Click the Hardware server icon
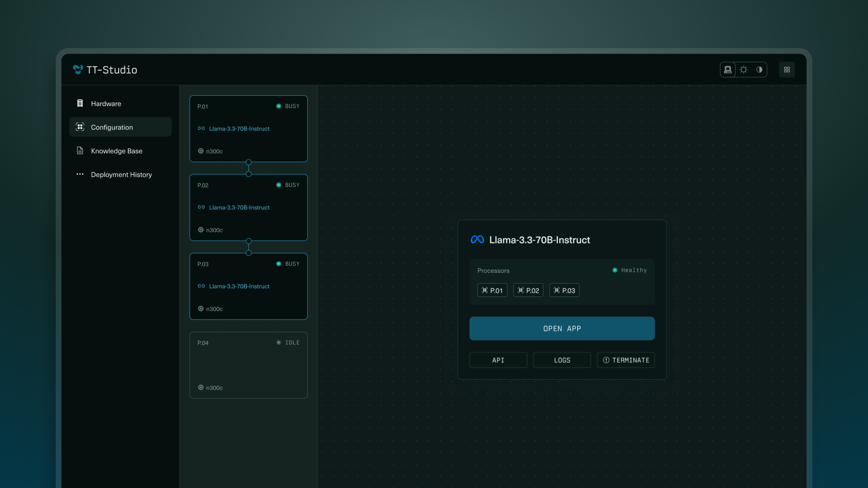 [x=80, y=103]
